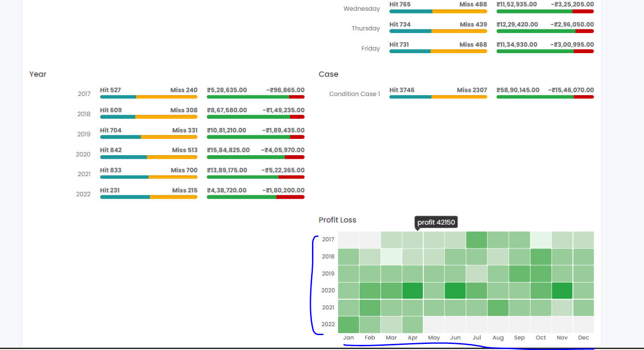Screen dimensions: 644x350
Task: Click the Friday hit/miss progress bar
Action: 438,51
